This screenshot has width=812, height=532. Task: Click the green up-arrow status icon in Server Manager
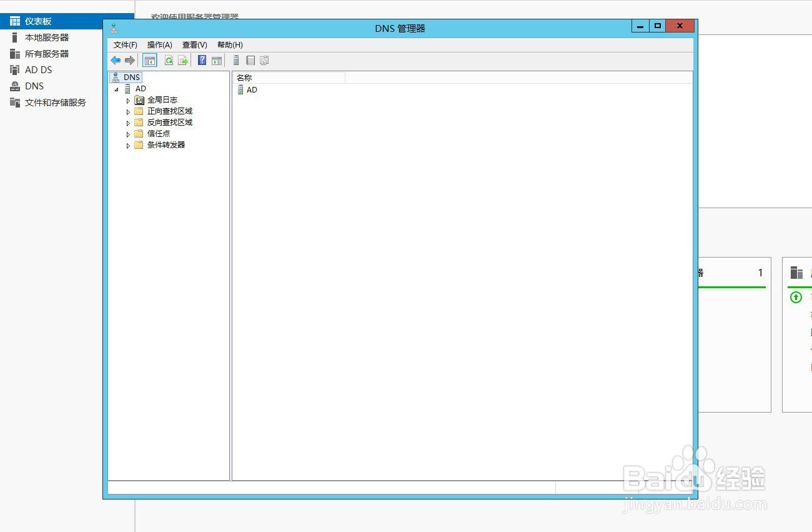click(796, 298)
